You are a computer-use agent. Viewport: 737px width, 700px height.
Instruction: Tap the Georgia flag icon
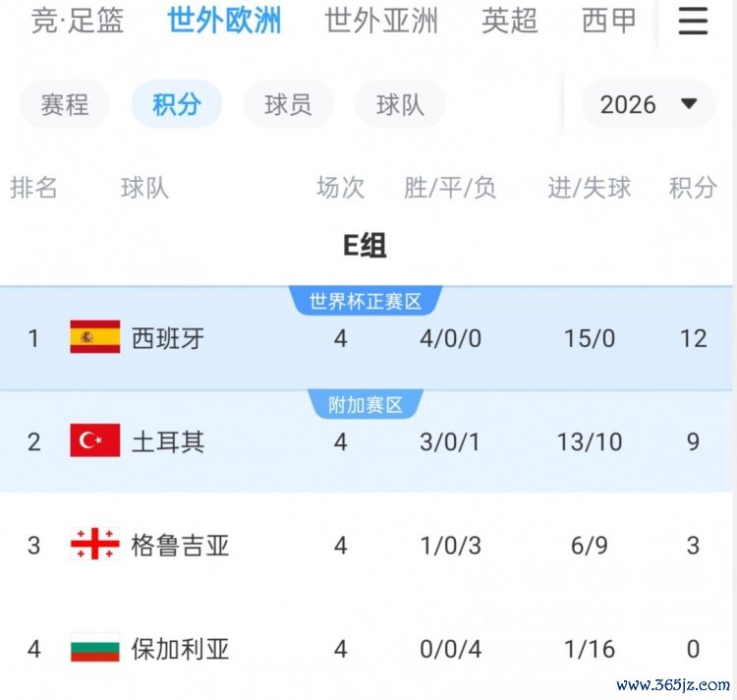[x=95, y=545]
